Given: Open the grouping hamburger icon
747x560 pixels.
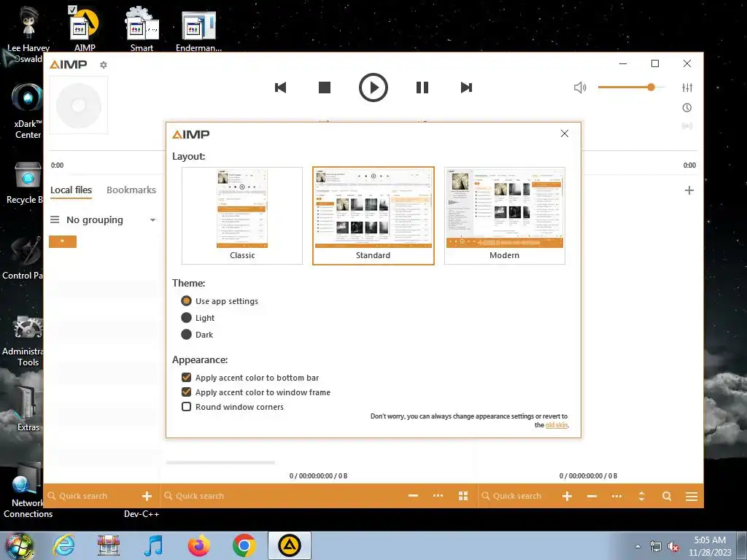Looking at the screenshot, I should click(55, 219).
